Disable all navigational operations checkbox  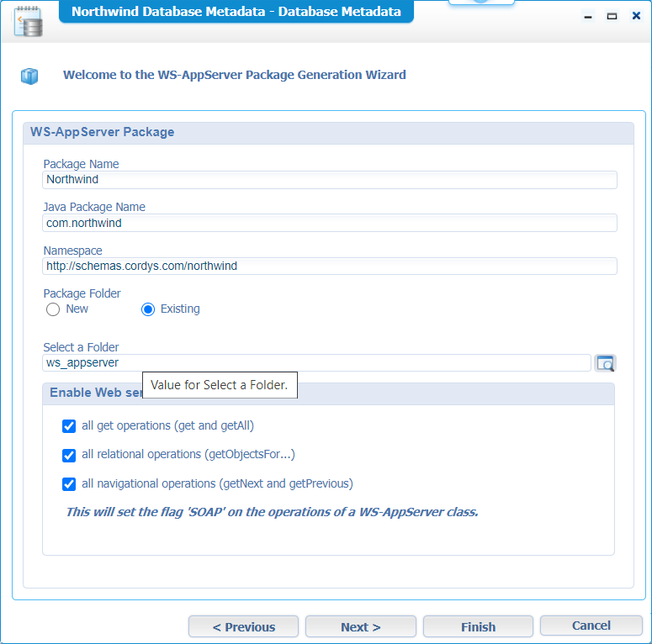pos(69,484)
